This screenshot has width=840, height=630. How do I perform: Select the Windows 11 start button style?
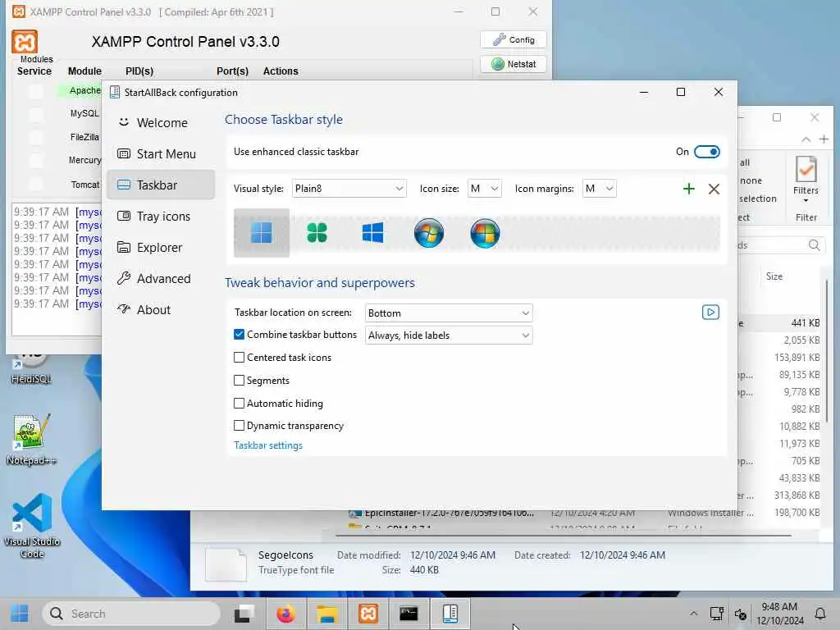pyautogui.click(x=262, y=233)
